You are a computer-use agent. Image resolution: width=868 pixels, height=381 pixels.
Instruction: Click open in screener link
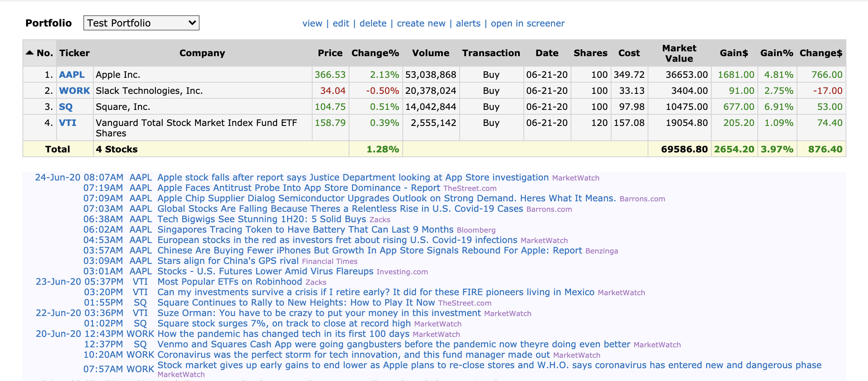[527, 23]
